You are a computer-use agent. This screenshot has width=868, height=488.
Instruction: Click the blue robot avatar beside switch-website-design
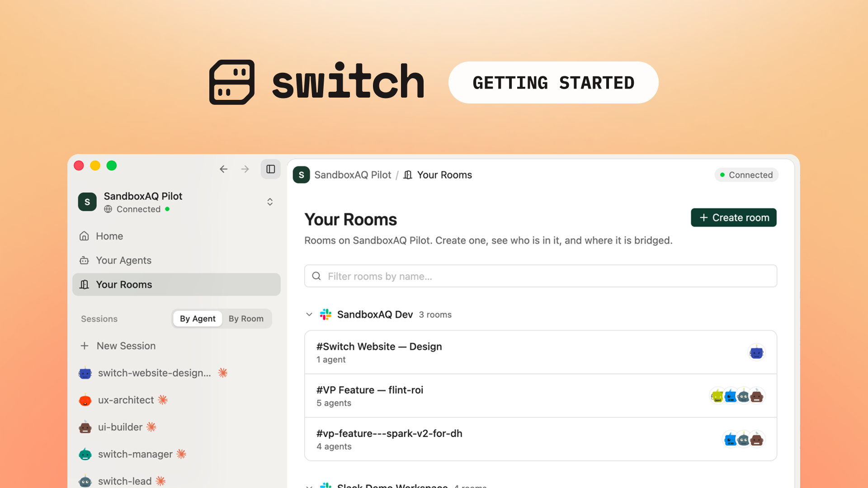pyautogui.click(x=85, y=373)
